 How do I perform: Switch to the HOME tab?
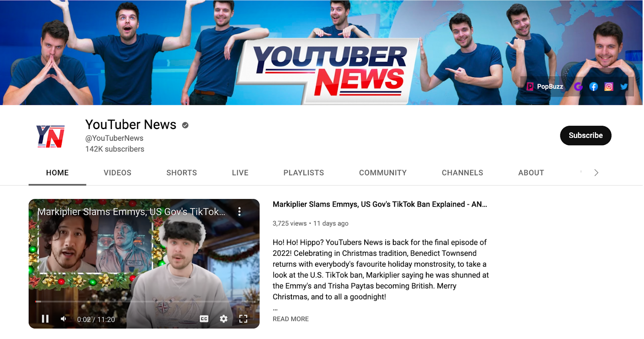[57, 173]
